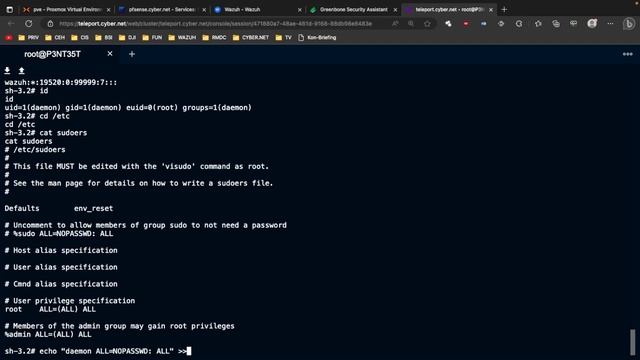Open the feedback chat icon in toolbar

tap(573, 24)
